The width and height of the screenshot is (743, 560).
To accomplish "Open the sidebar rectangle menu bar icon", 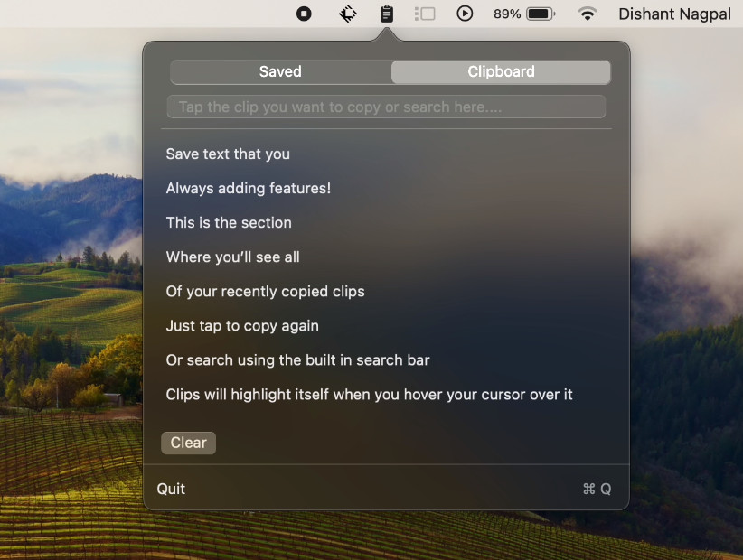I will pos(425,14).
